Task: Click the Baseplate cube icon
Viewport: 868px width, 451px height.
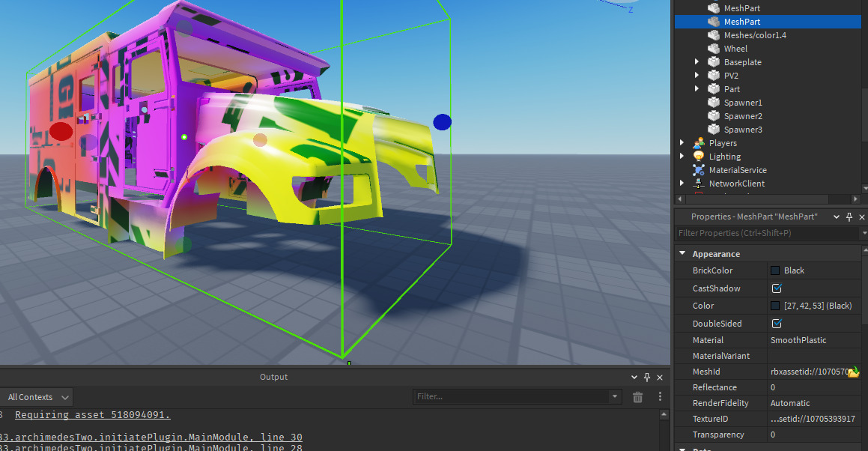Action: pyautogui.click(x=714, y=62)
